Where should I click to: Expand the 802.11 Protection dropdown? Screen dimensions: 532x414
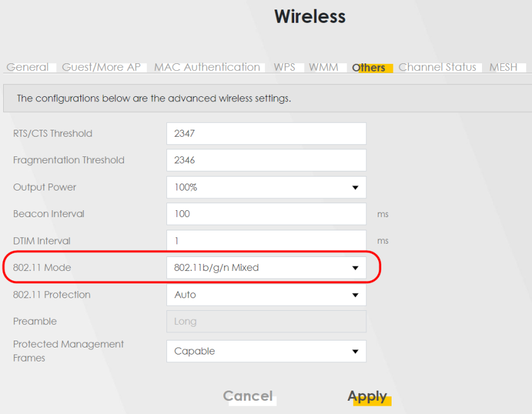(266, 295)
